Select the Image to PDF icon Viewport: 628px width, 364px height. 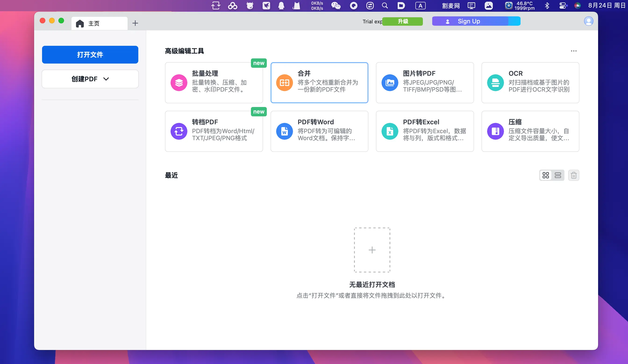coord(389,82)
